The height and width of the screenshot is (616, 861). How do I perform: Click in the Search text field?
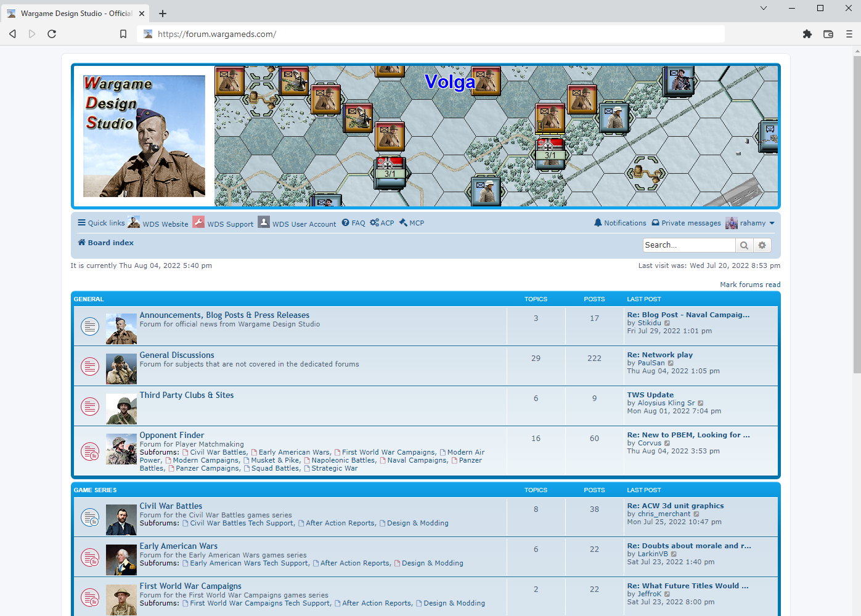coord(689,245)
